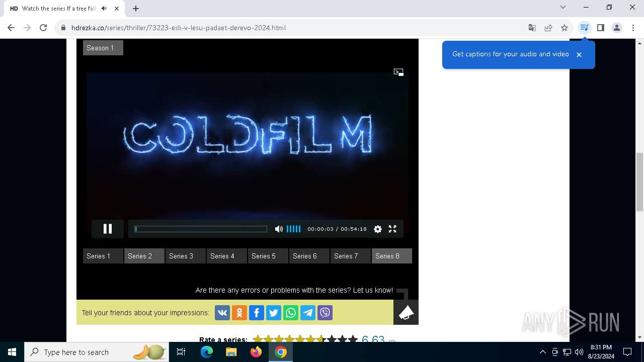Open Chrome side panel
Screen dimensions: 644x362
(600, 28)
